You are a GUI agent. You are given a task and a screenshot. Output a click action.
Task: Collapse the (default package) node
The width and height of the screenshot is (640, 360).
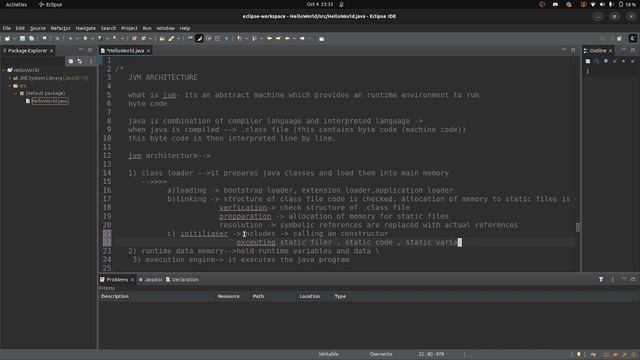[16, 93]
